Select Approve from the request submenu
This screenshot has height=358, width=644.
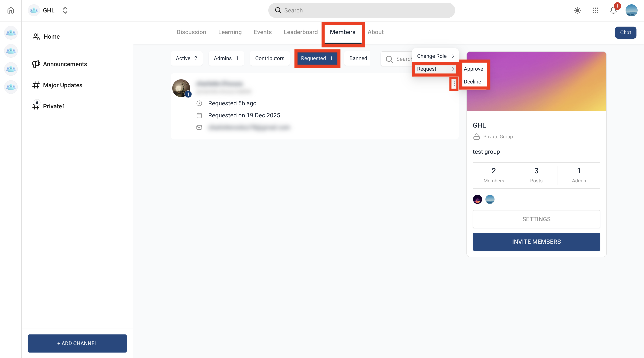pyautogui.click(x=473, y=69)
